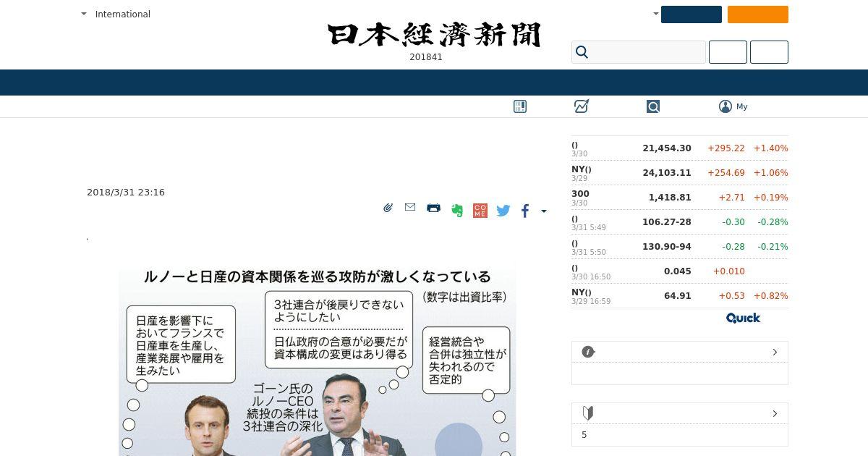Select the NY commodity price 64.91
The height and width of the screenshot is (456, 868).
pyautogui.click(x=678, y=296)
